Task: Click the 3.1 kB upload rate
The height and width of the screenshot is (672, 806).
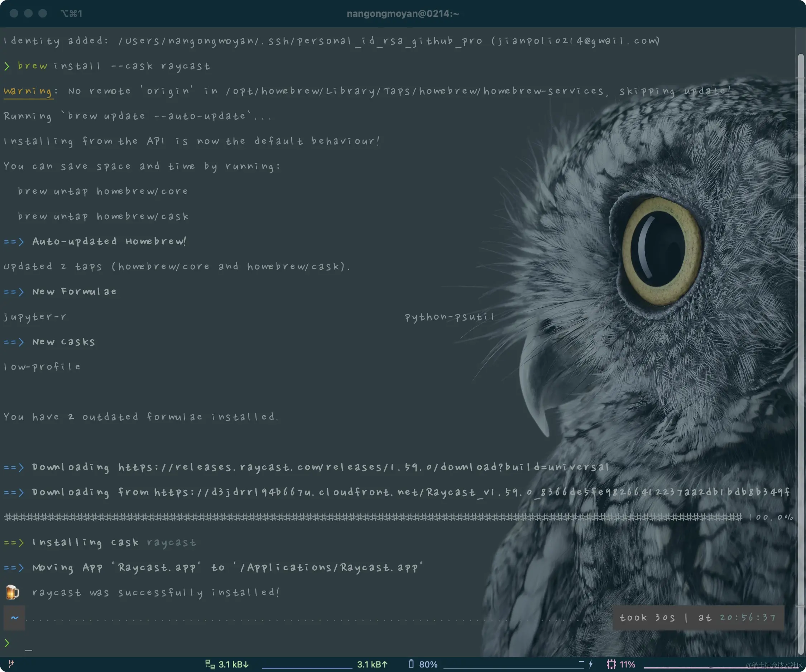Action: [x=372, y=664]
